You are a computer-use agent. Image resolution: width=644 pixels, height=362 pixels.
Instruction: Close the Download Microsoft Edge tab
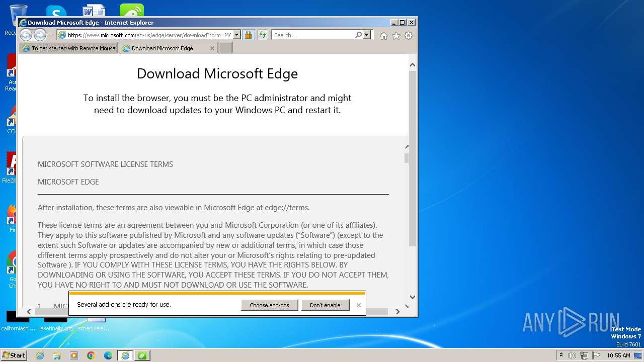click(x=212, y=48)
